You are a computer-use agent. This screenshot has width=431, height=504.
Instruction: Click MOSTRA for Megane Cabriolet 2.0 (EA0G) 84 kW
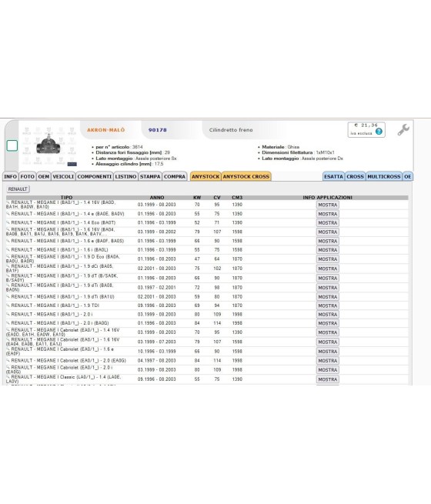328,361
